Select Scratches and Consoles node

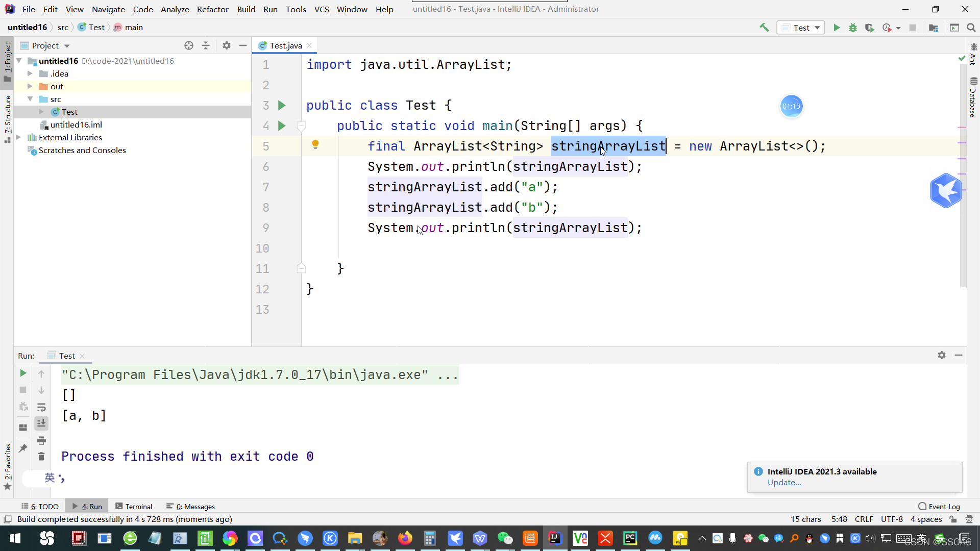pyautogui.click(x=82, y=150)
